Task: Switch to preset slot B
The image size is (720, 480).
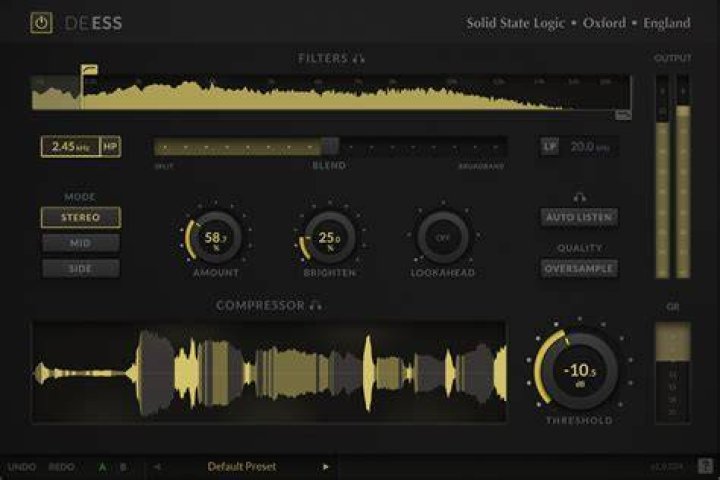Action: tap(123, 467)
